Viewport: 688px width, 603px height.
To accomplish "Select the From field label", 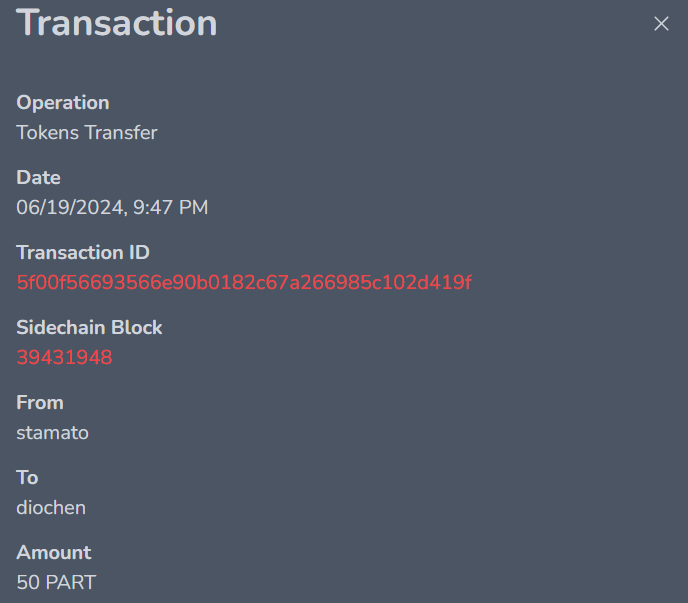I will pos(40,402).
